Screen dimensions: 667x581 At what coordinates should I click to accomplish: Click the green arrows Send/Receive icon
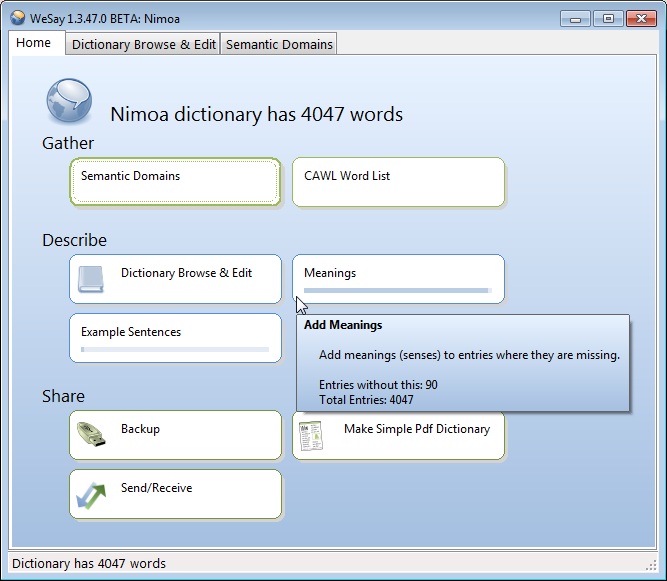pyautogui.click(x=91, y=495)
